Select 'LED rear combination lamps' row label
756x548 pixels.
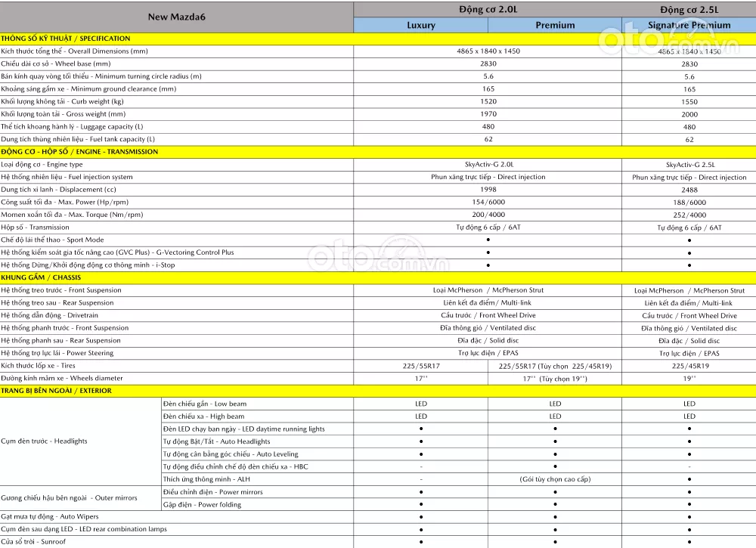pos(84,529)
